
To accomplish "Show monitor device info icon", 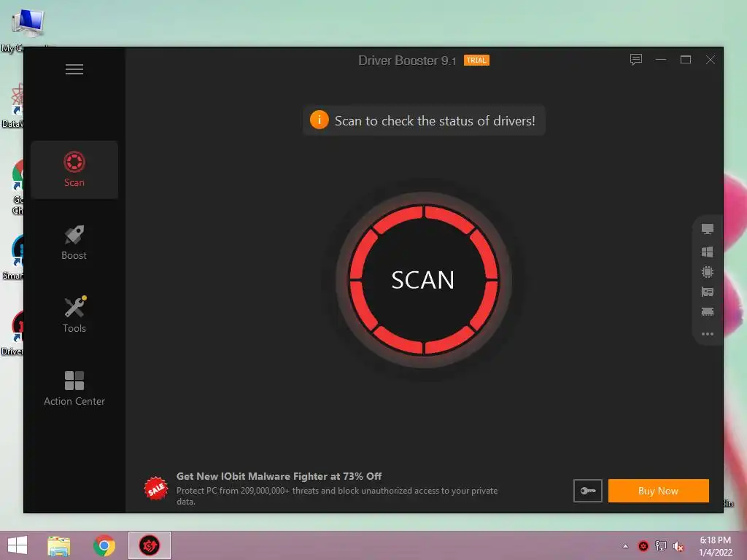I will (x=708, y=230).
